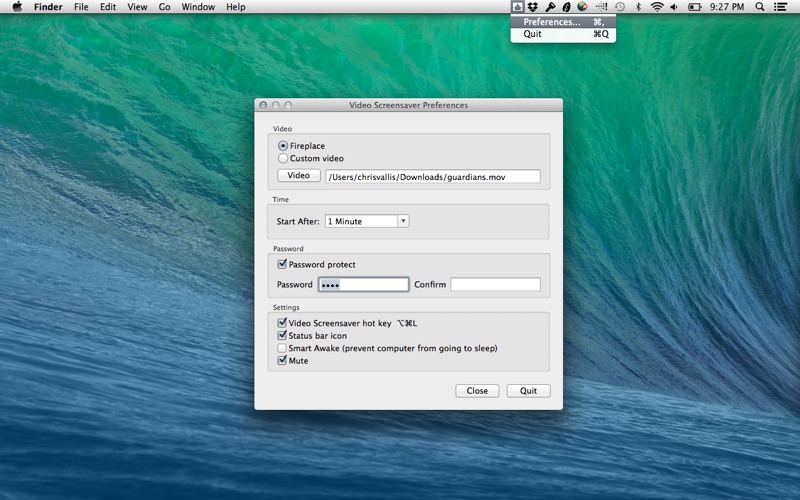Open the Window menu in menu bar

click(198, 7)
